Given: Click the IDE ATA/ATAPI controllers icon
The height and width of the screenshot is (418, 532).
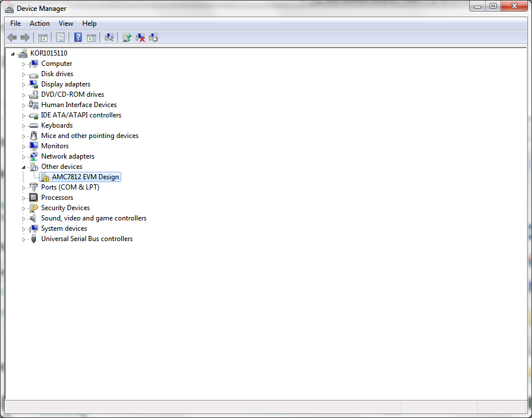Looking at the screenshot, I should pyautogui.click(x=34, y=115).
